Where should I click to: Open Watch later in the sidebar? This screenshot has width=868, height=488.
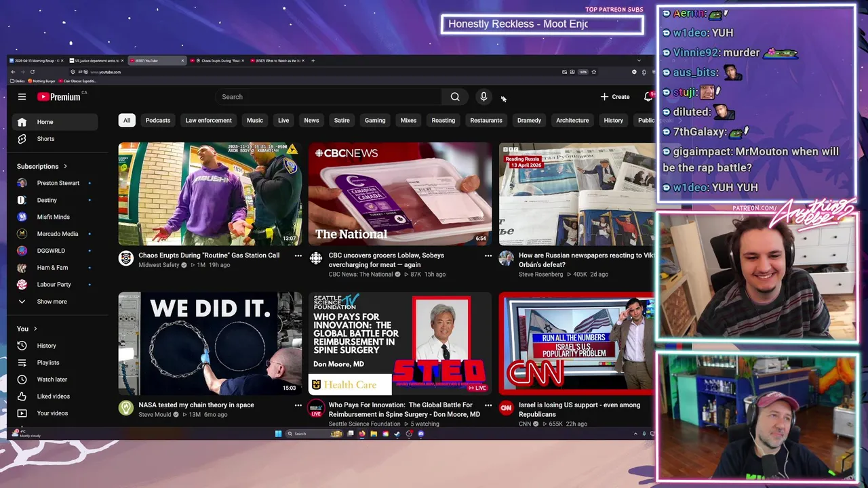pos(55,380)
